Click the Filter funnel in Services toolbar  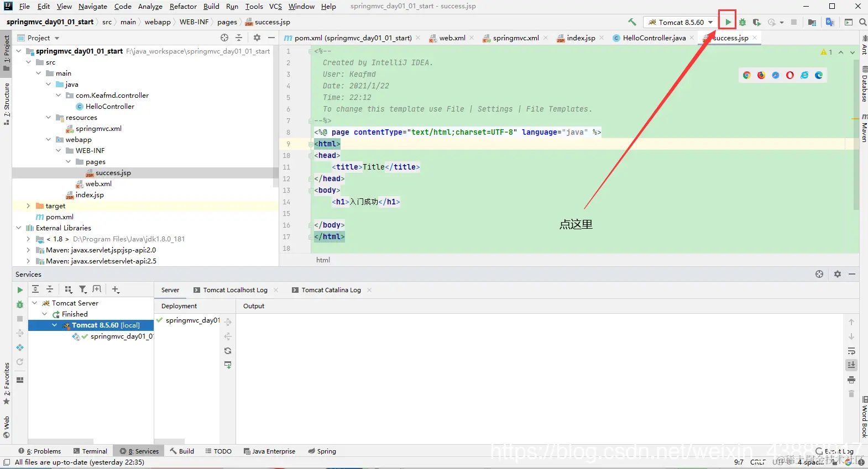[x=82, y=289]
